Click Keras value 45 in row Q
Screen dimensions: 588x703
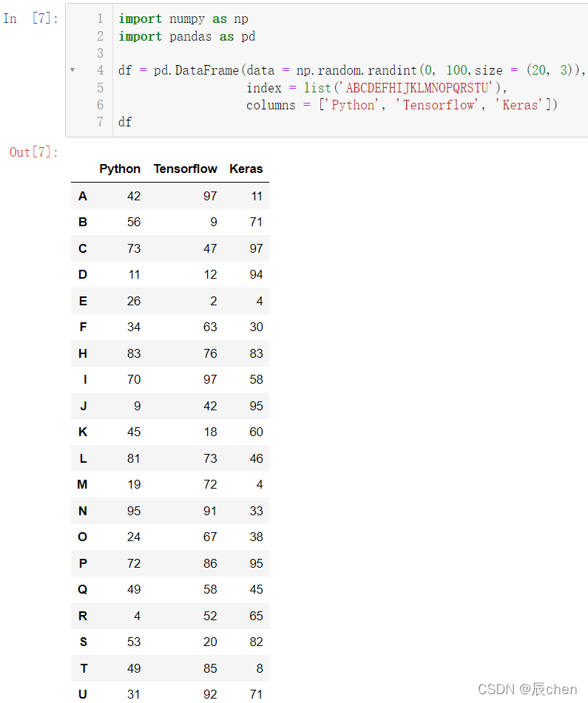coord(256,589)
